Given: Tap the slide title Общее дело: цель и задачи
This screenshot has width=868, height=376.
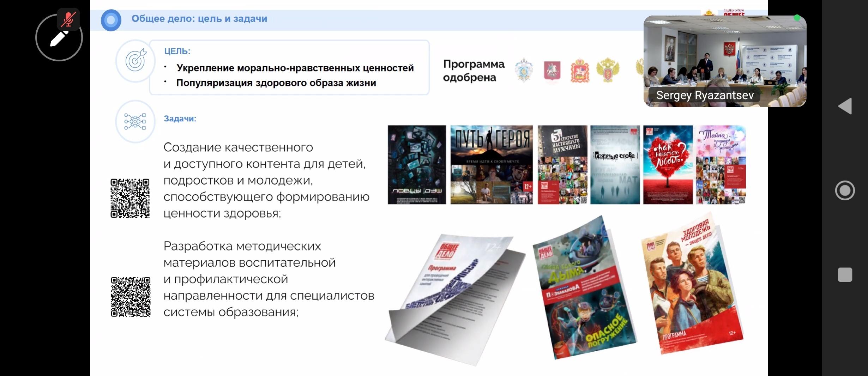Looking at the screenshot, I should (199, 19).
